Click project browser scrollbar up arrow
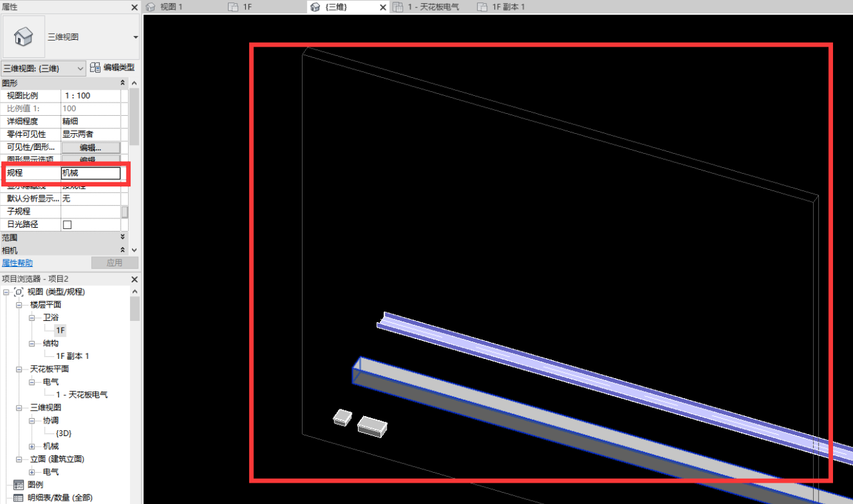This screenshot has height=504, width=853. tap(134, 292)
